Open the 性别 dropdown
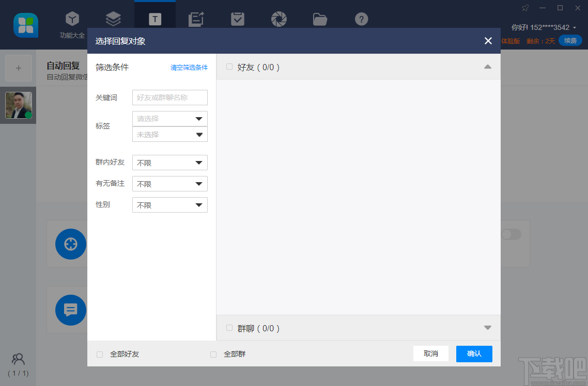This screenshot has height=386, width=588. tap(170, 205)
